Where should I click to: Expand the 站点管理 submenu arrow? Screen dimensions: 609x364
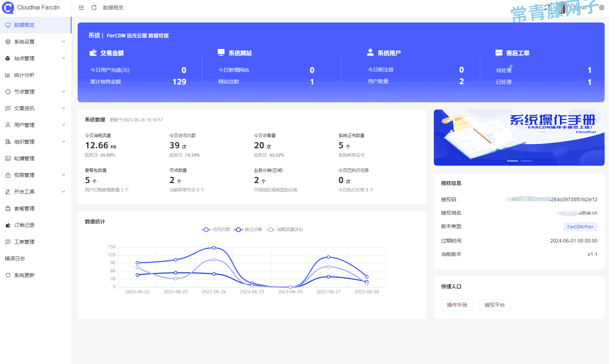click(x=63, y=58)
